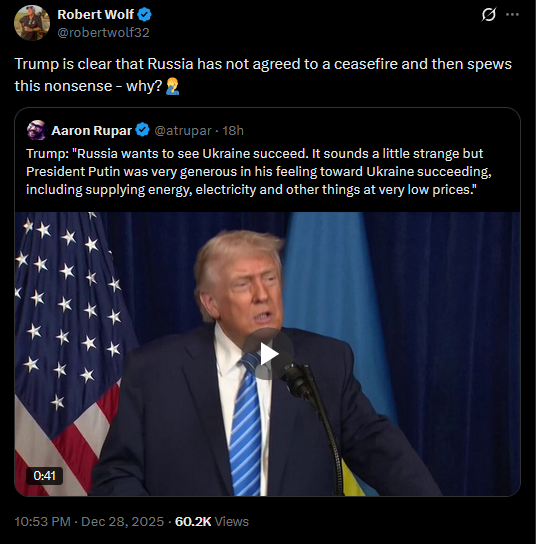Image resolution: width=536 pixels, height=544 pixels.
Task: Open the three-dot more options menu
Action: (512, 15)
